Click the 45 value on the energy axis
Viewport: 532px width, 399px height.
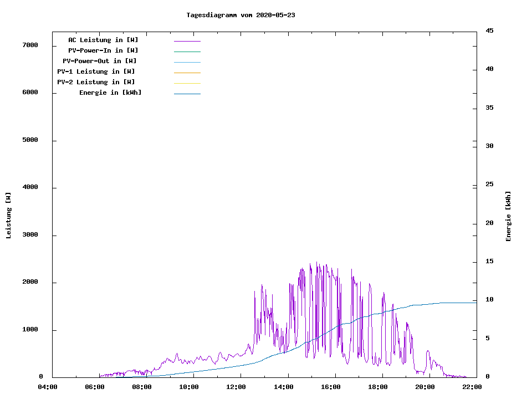click(489, 30)
